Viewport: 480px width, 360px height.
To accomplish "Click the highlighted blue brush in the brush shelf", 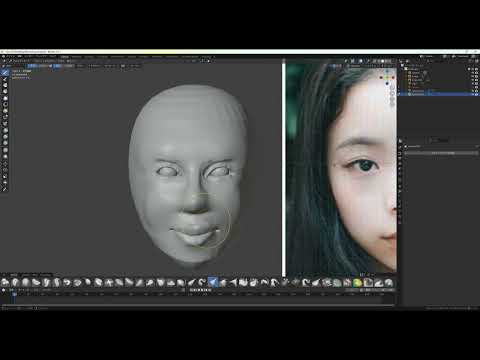I will [x=213, y=283].
